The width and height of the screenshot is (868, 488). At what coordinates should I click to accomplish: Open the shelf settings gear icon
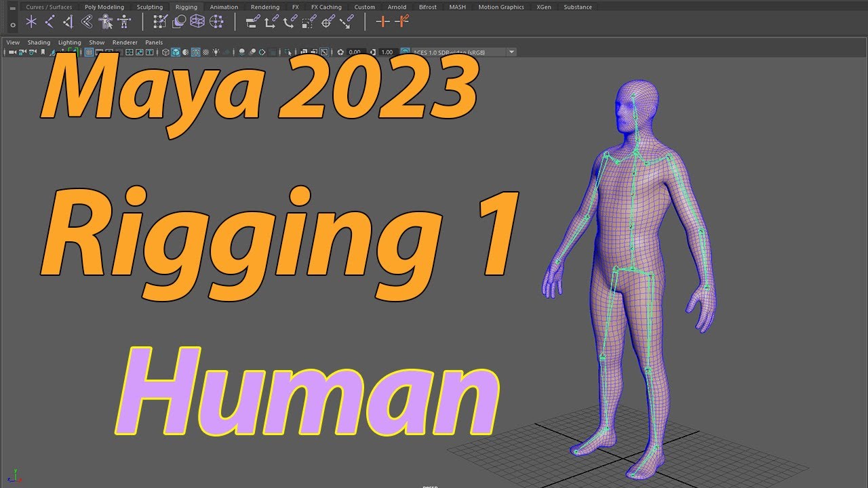pos(12,26)
